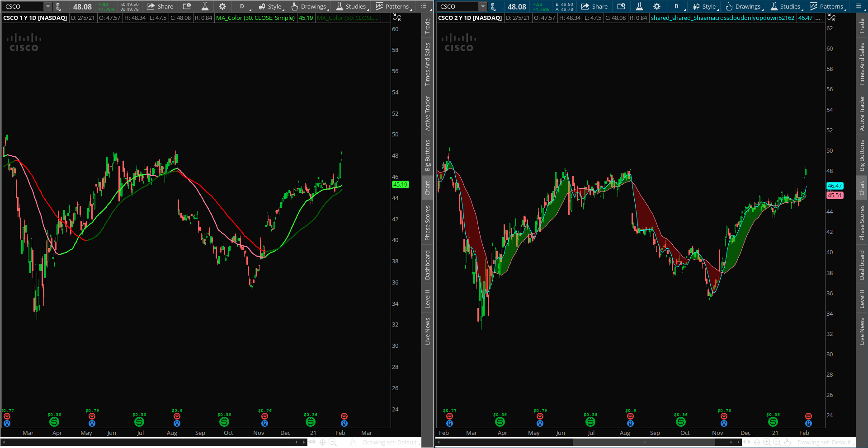Click the right chart's flask icon
Screen dimensions: 868x448
[x=639, y=6]
